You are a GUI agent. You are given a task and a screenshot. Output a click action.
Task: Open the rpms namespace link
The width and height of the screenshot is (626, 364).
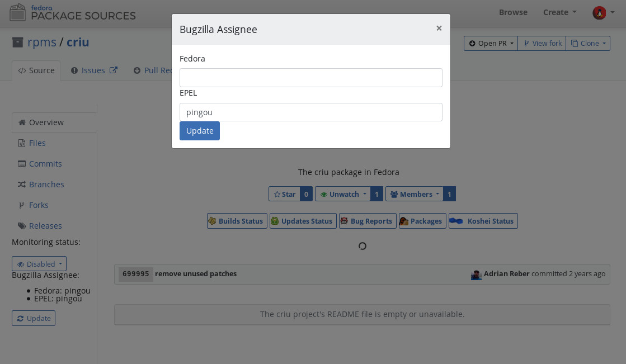[x=42, y=42]
